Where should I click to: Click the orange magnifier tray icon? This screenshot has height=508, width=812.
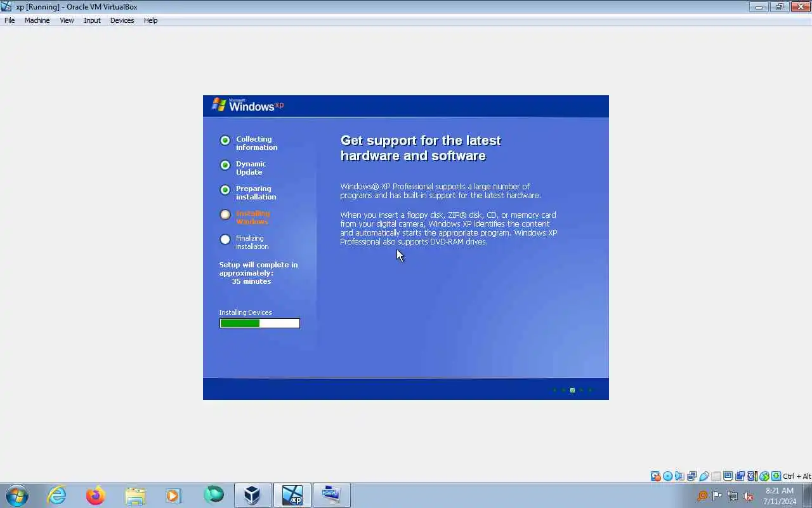point(702,496)
